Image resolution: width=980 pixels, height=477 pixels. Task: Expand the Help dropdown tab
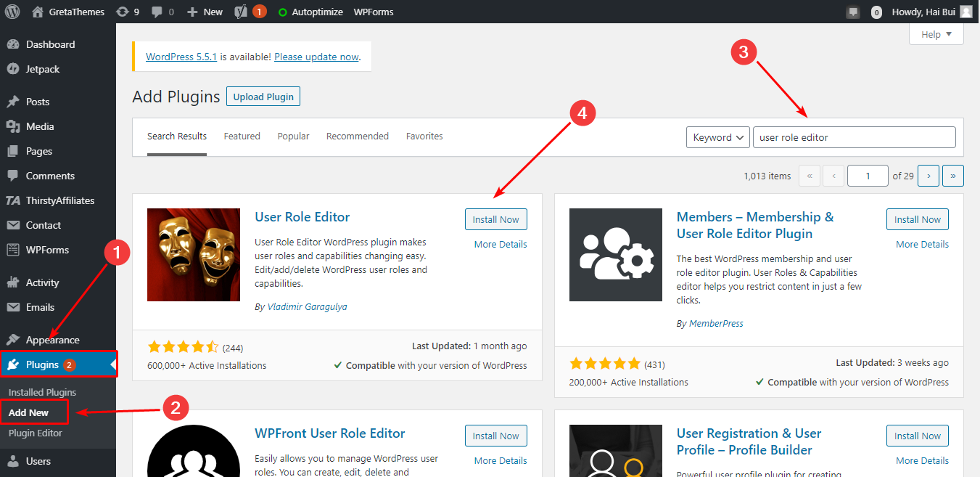tap(936, 34)
